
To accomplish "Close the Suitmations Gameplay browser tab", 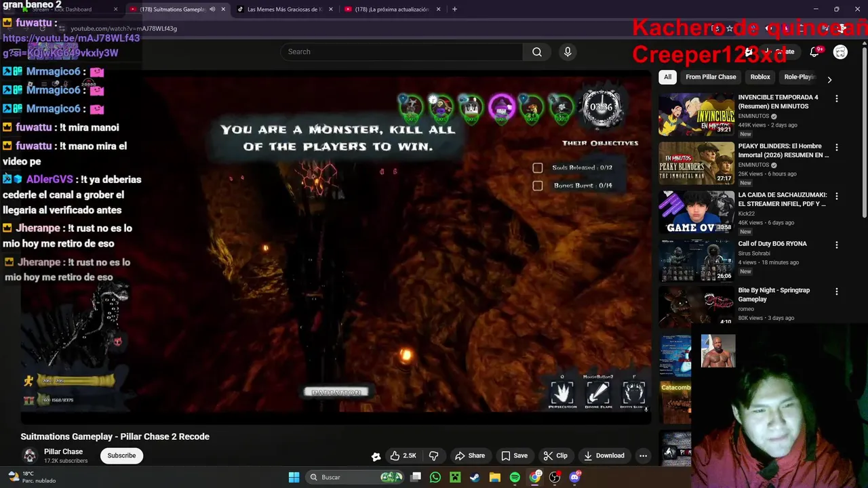I will click(x=223, y=9).
